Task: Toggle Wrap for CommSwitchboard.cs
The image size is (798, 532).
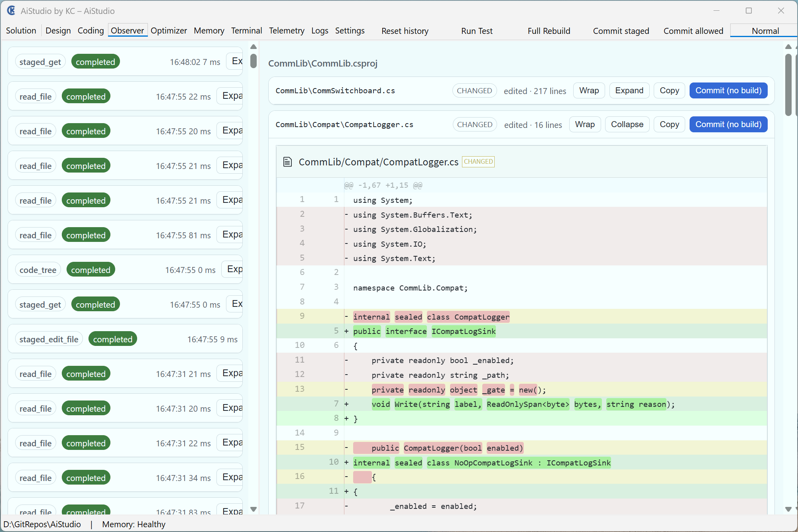Action: [x=589, y=90]
